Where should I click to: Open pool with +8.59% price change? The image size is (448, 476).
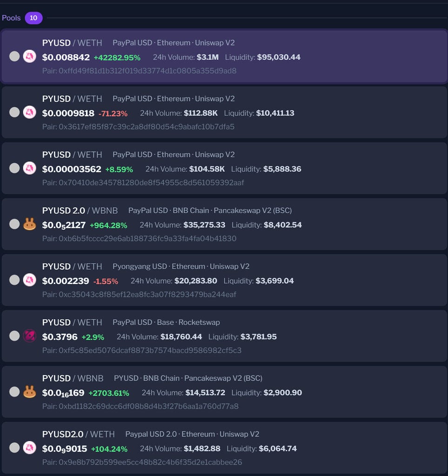tap(224, 168)
